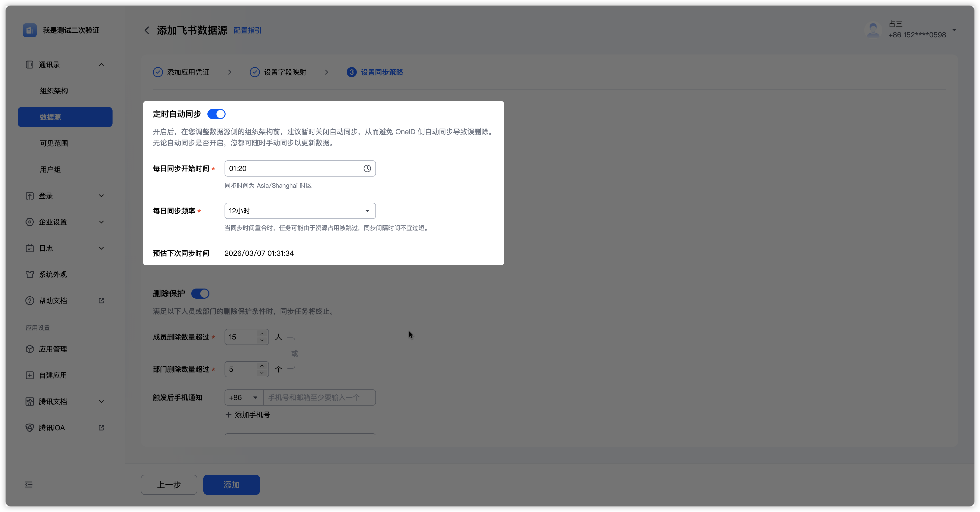Click the 系统外观 shirt icon

[x=30, y=274]
